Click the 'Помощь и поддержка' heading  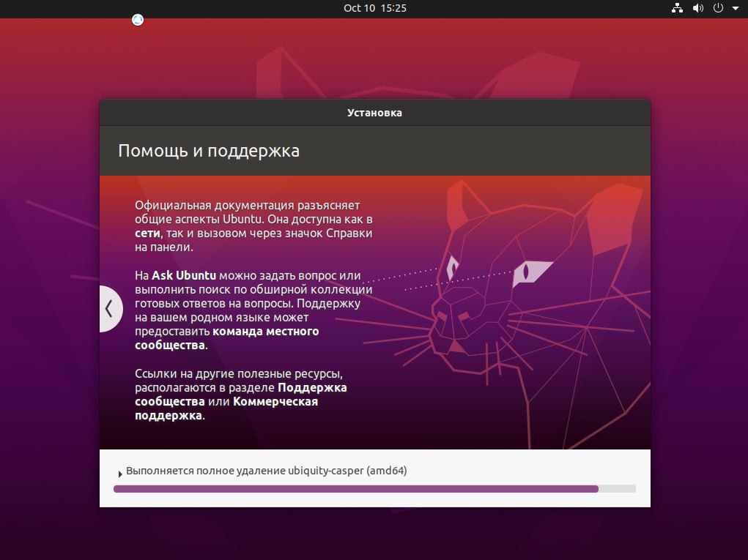point(209,151)
